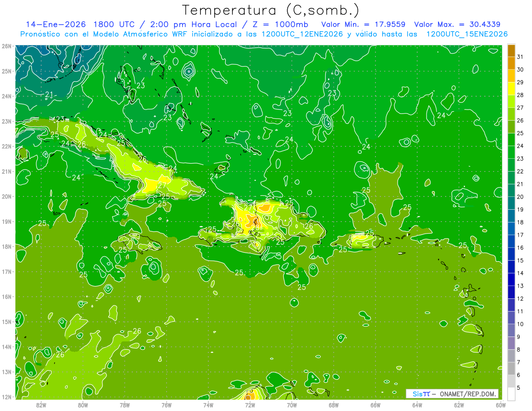Click 'Modelo Atmósferico WRF' in the subtitle
This screenshot has width=532, height=411.
pos(139,34)
